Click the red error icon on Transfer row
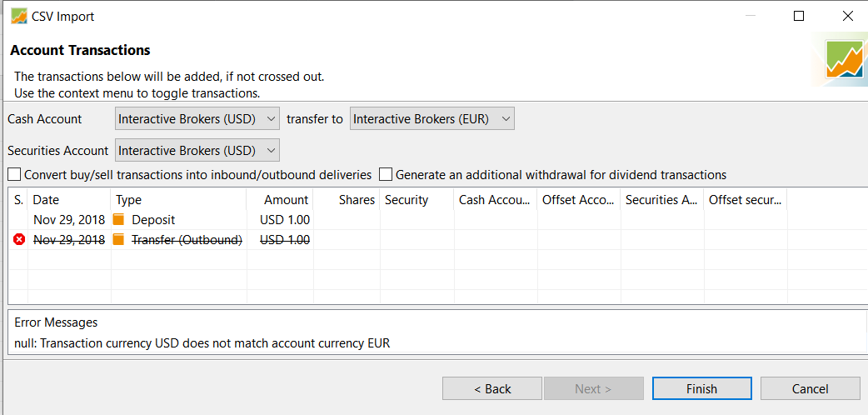Image resolution: width=868 pixels, height=415 pixels. [x=19, y=240]
